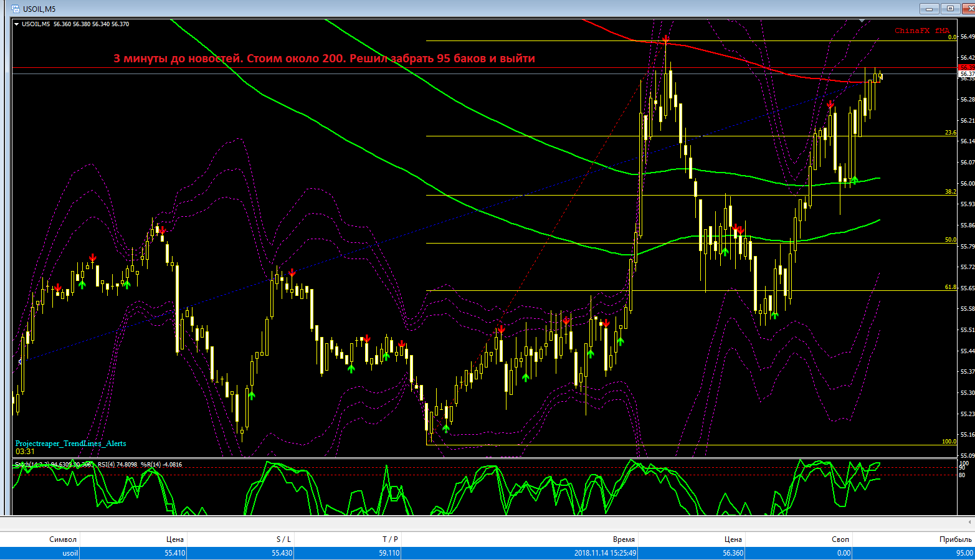
Task: Close the USOIL,M5 chart window
Action: tap(968, 9)
